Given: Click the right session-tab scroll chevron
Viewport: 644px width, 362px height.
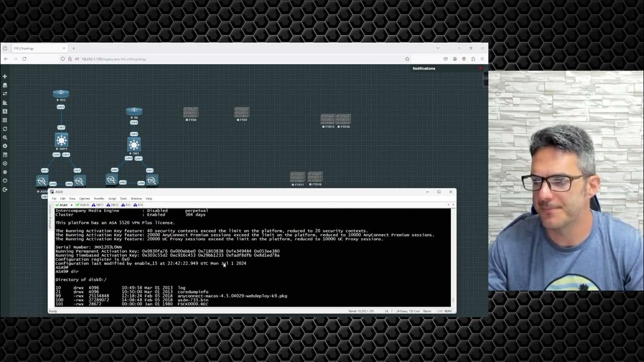Looking at the screenshot, I should (452, 205).
